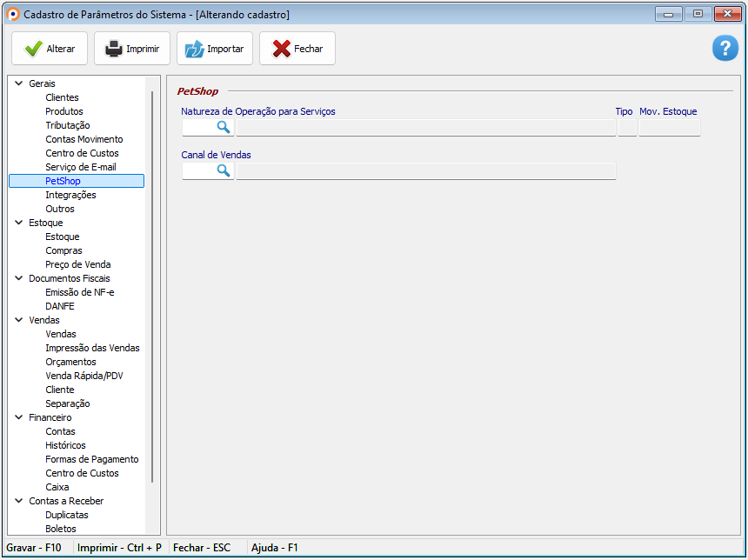
Task: Collapse the Financeiro tree section
Action: pos(19,417)
